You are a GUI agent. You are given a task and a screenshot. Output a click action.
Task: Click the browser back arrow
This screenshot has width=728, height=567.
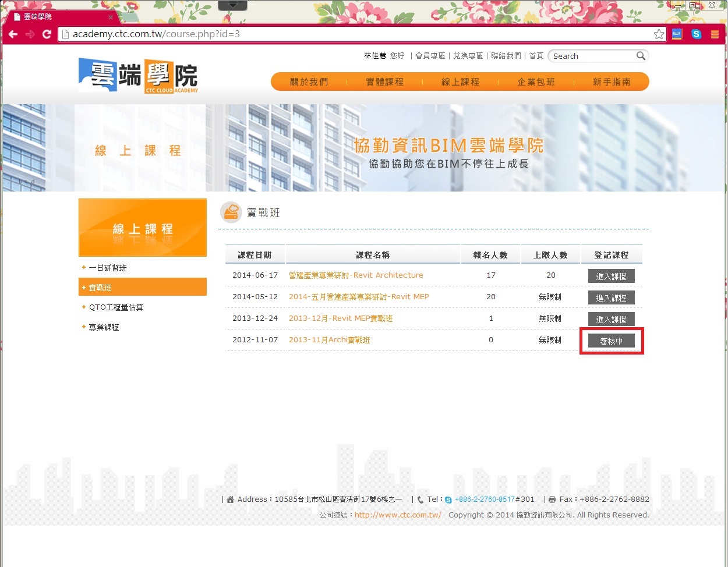click(x=13, y=34)
